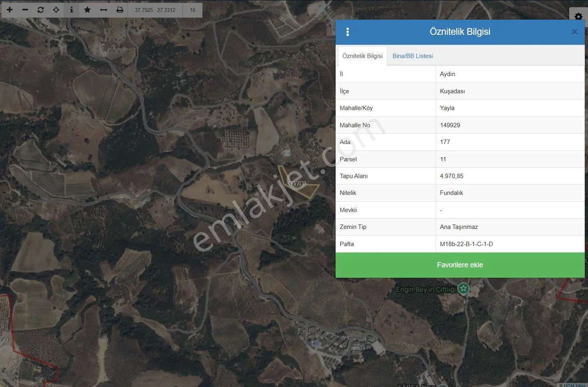Select the Öznitelik Bilgisi tab
The height and width of the screenshot is (387, 588).
point(362,56)
